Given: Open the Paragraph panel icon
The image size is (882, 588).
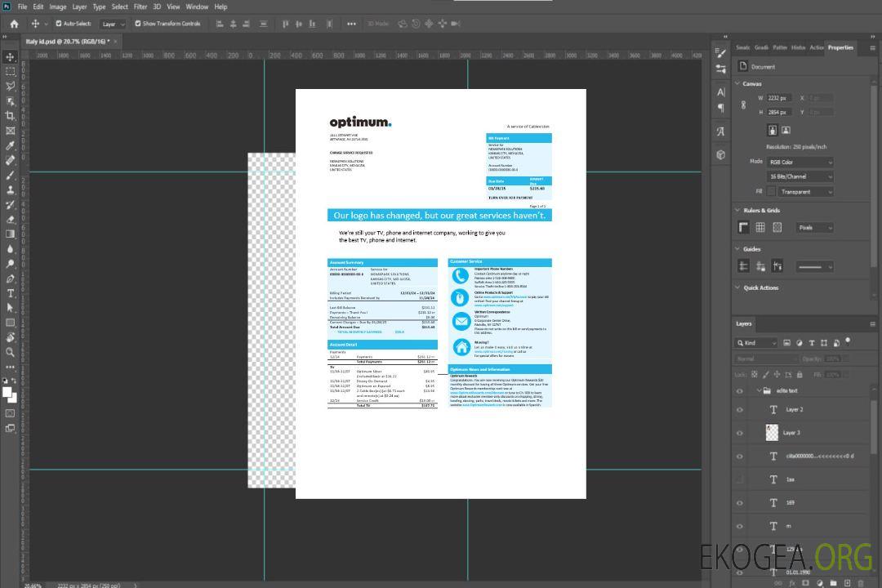Looking at the screenshot, I should (x=721, y=108).
